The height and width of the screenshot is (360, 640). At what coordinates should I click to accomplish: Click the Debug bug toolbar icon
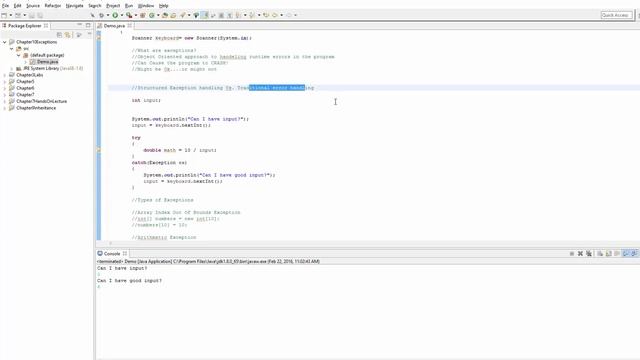102,15
